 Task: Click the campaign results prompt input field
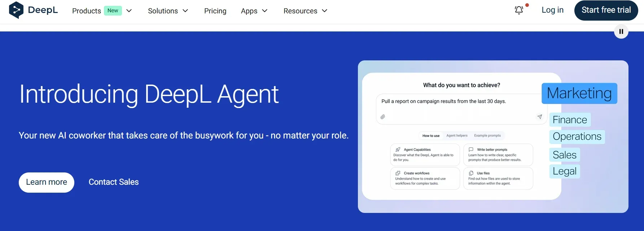point(461,109)
